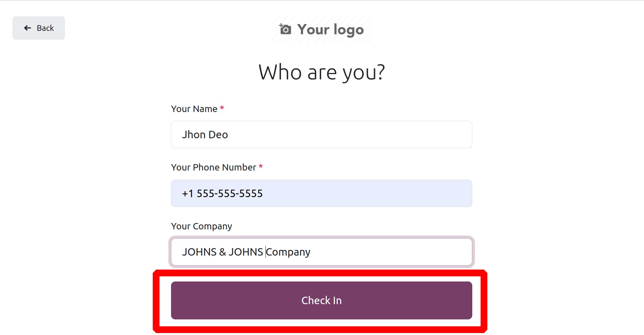Place cursor on the word 'Company' in field
This screenshot has width=644, height=335.
click(288, 252)
